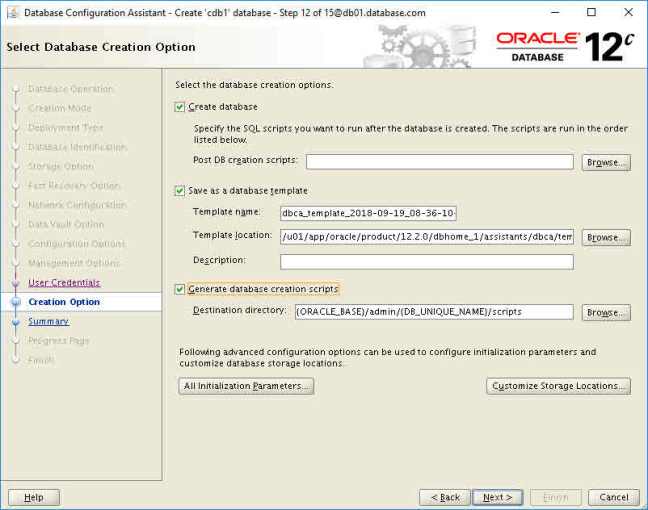Image resolution: width=648 pixels, height=510 pixels.
Task: Jump to the Summary step
Action: 48,322
